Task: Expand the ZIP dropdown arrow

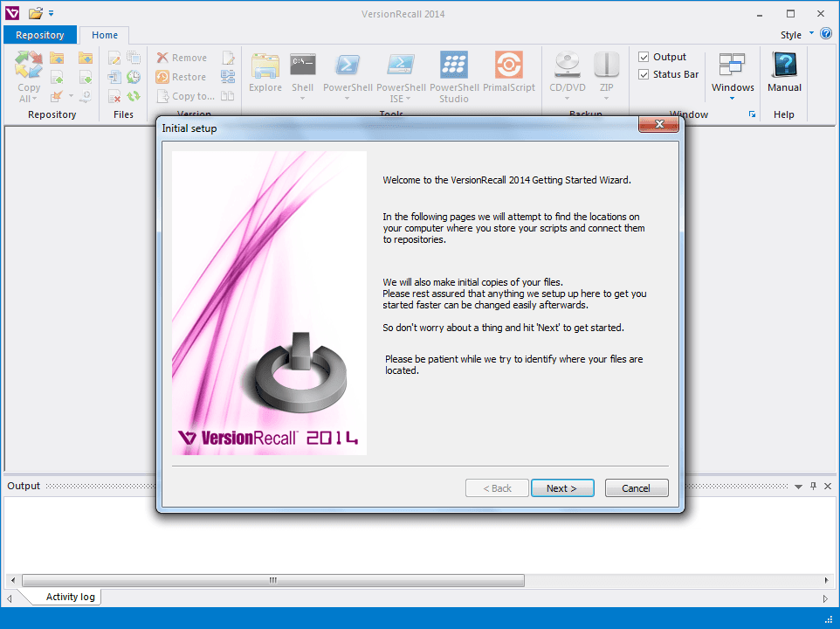Action: click(x=607, y=99)
